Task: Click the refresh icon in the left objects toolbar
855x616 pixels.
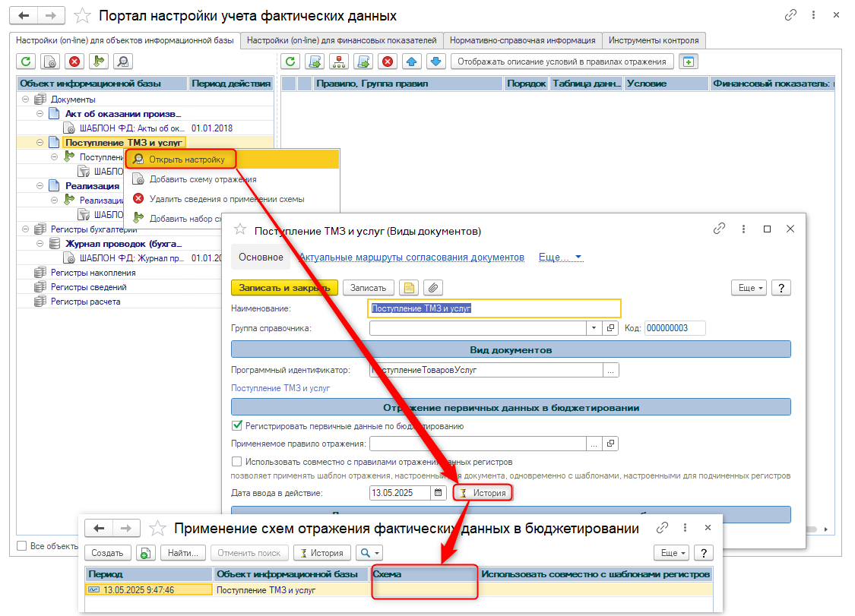Action: click(26, 62)
